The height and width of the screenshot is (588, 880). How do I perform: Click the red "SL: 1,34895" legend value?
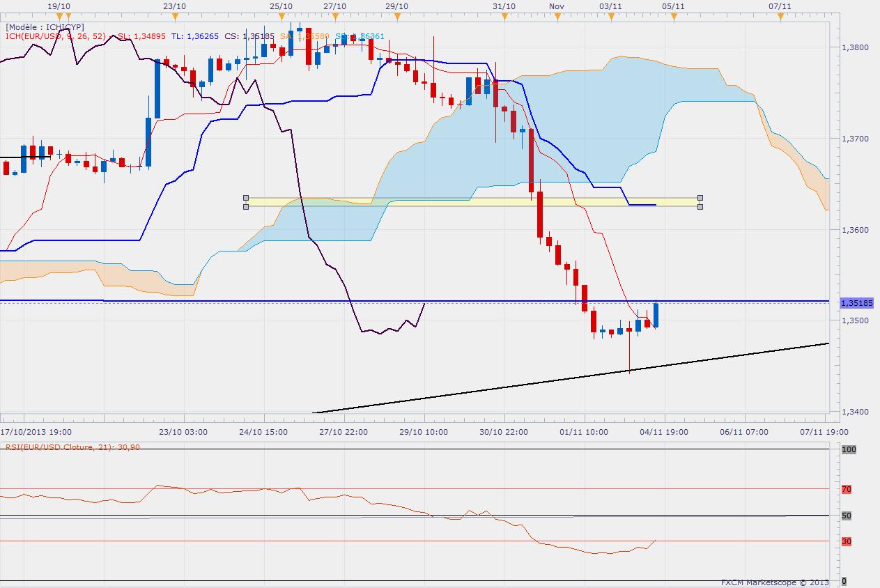[142, 36]
